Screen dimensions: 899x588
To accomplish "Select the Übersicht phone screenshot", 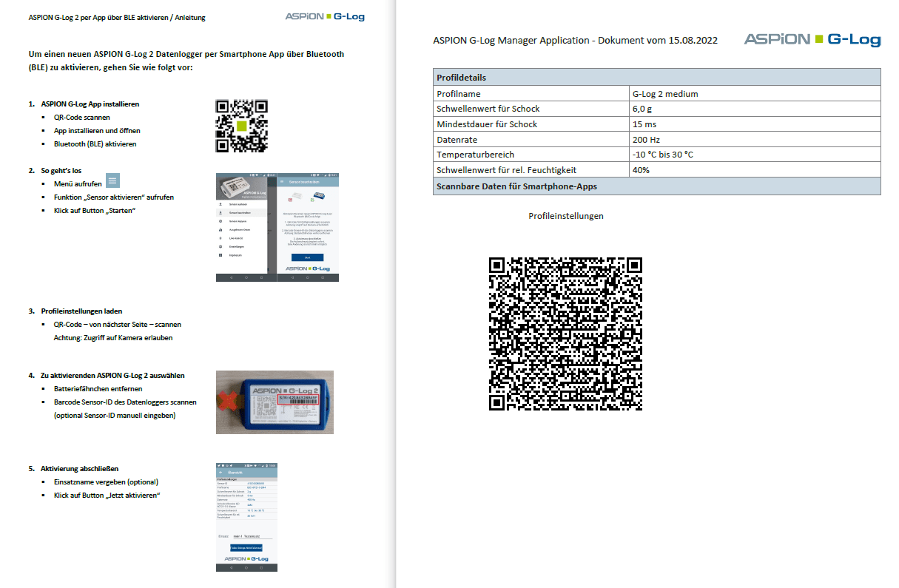I will pyautogui.click(x=246, y=517).
